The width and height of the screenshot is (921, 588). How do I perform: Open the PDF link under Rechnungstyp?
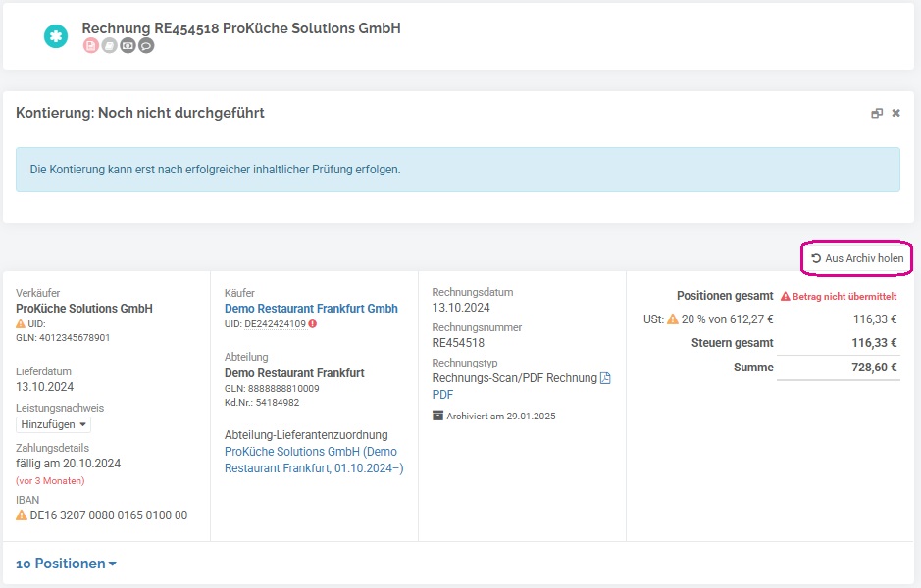point(443,394)
